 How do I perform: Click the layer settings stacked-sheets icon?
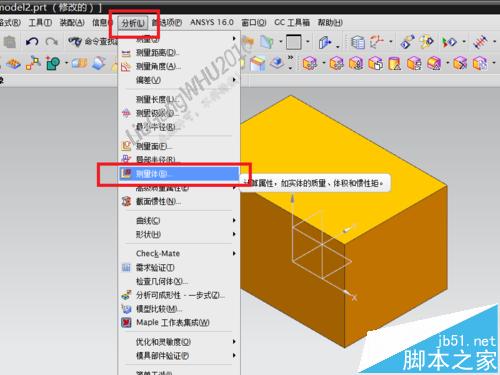click(x=358, y=42)
